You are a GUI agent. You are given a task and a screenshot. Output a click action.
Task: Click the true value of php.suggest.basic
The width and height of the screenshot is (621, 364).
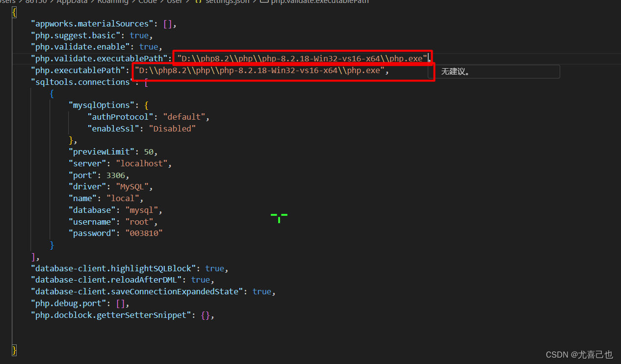[x=139, y=35]
